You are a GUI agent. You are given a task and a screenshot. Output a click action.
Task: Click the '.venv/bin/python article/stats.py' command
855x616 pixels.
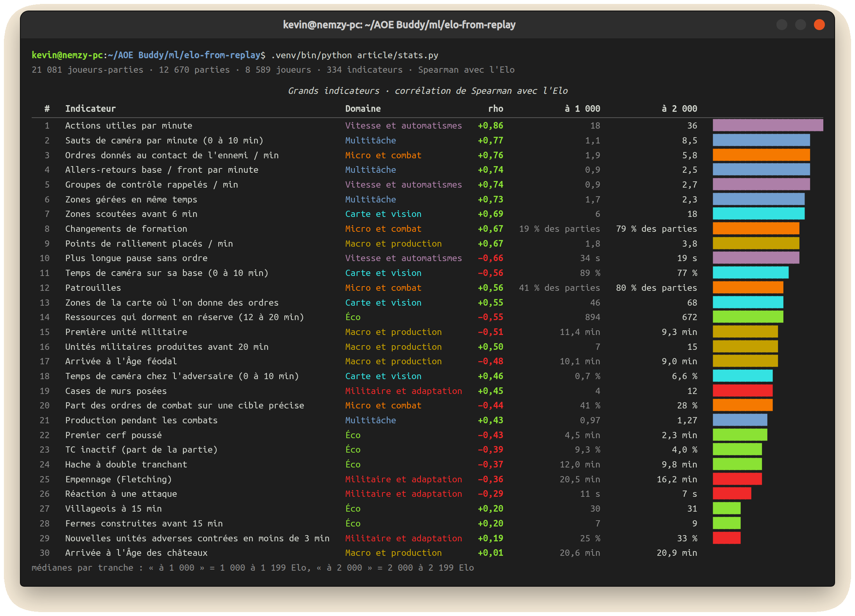tap(354, 55)
